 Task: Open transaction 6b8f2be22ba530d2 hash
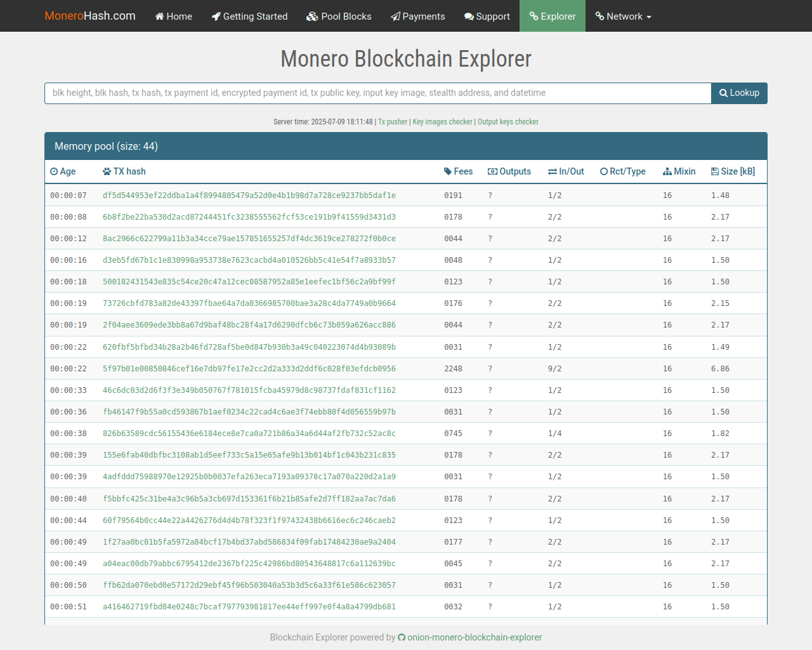[249, 217]
